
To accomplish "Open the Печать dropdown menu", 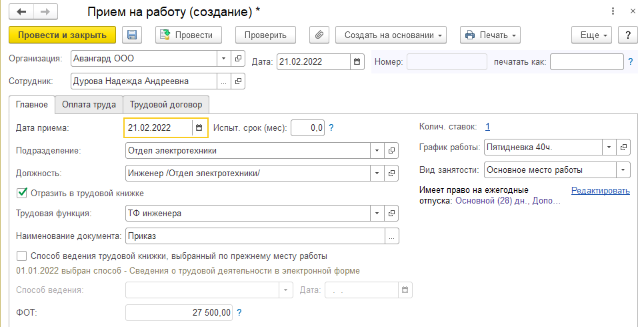I will coord(491,35).
